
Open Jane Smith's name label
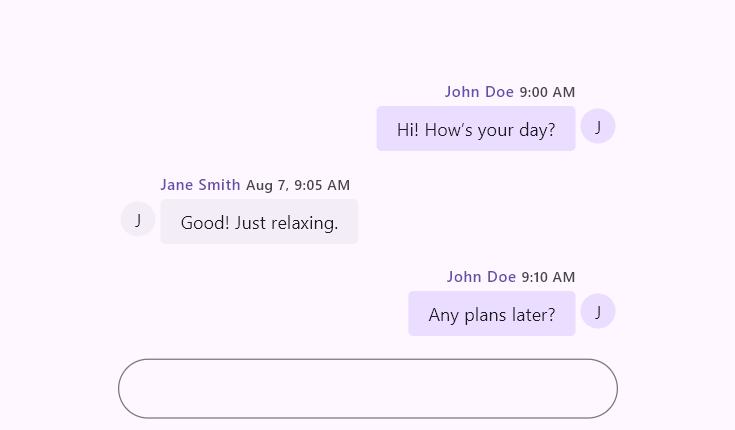point(200,185)
